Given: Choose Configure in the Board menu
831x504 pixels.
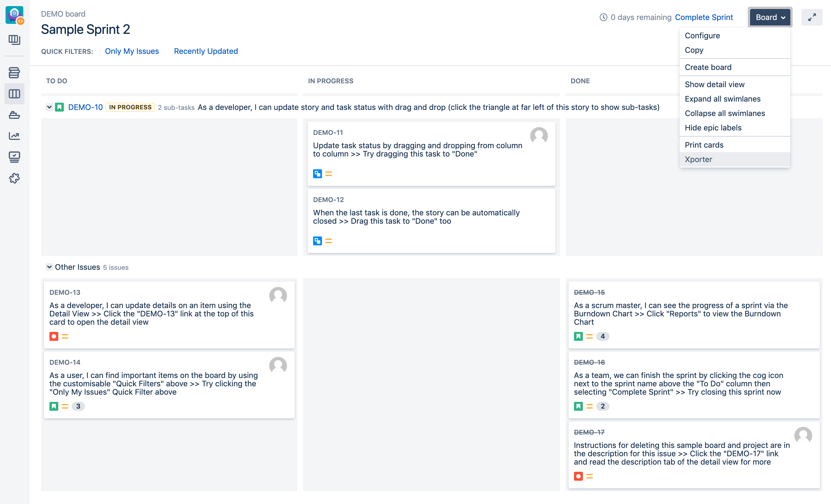Looking at the screenshot, I should pyautogui.click(x=702, y=36).
